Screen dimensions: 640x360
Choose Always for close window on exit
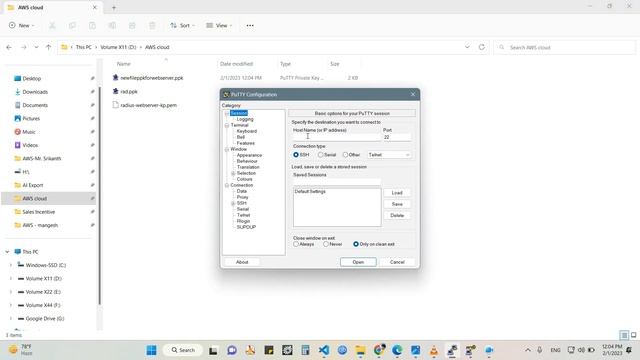click(x=296, y=244)
